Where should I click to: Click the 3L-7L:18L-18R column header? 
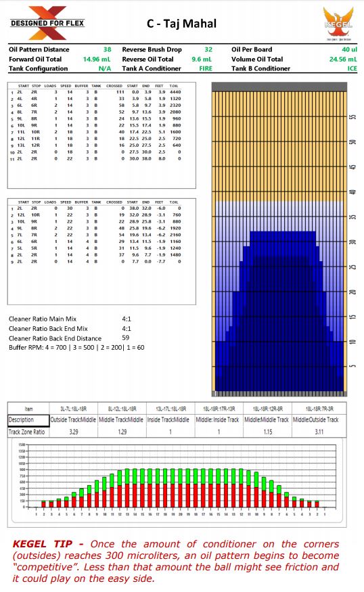tap(74, 409)
